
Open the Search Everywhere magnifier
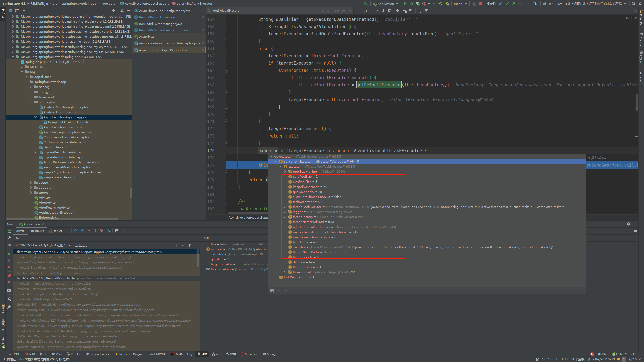coord(633,4)
